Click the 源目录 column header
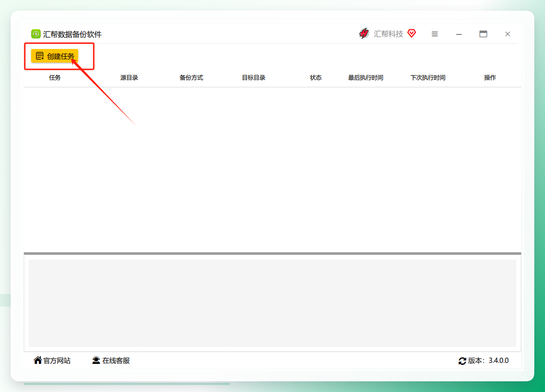The width and height of the screenshot is (545, 392). tap(129, 78)
